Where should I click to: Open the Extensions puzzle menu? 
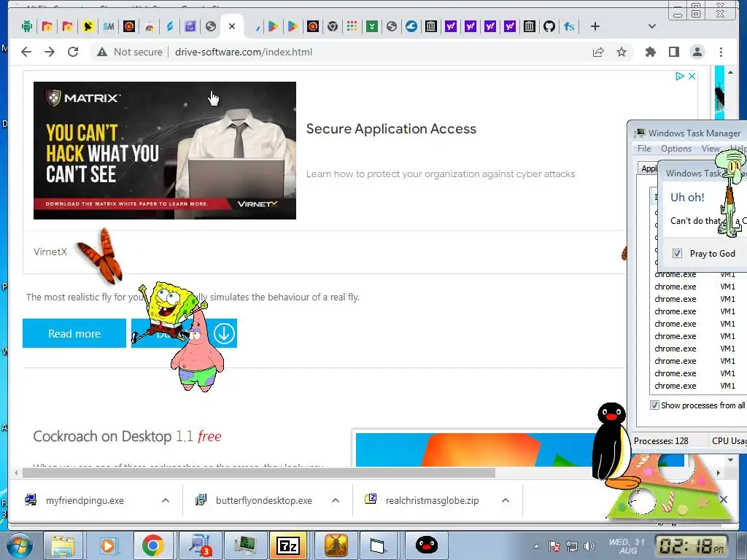pos(650,52)
